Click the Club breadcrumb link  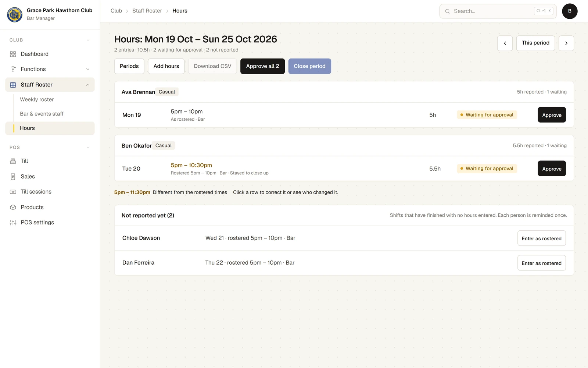point(116,11)
